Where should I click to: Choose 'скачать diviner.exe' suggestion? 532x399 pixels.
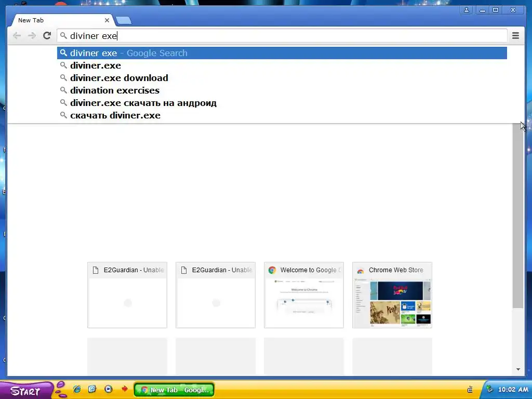282,115
